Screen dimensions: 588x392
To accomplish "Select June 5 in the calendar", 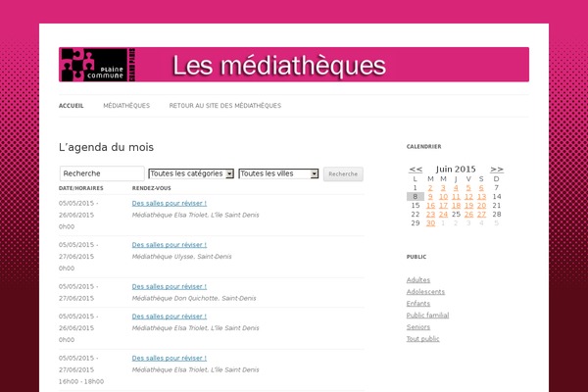I will click(468, 188).
